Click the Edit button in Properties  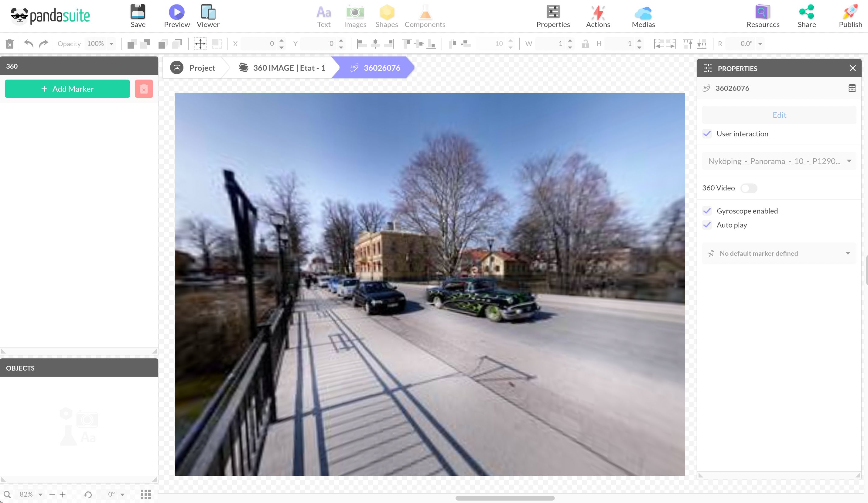tap(779, 115)
